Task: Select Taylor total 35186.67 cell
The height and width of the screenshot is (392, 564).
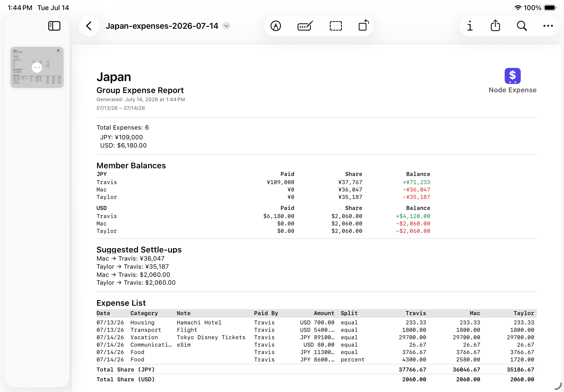Action: [520, 370]
